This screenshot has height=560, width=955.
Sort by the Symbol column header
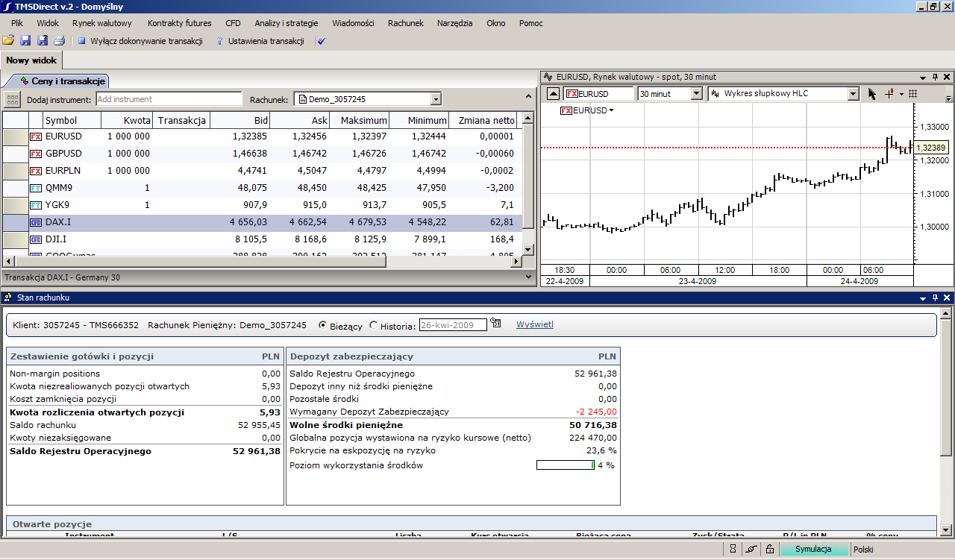(x=72, y=120)
